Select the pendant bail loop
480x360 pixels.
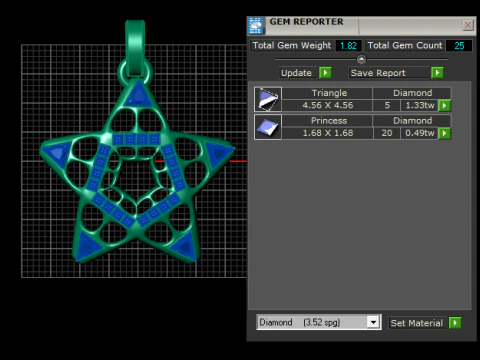(135, 48)
